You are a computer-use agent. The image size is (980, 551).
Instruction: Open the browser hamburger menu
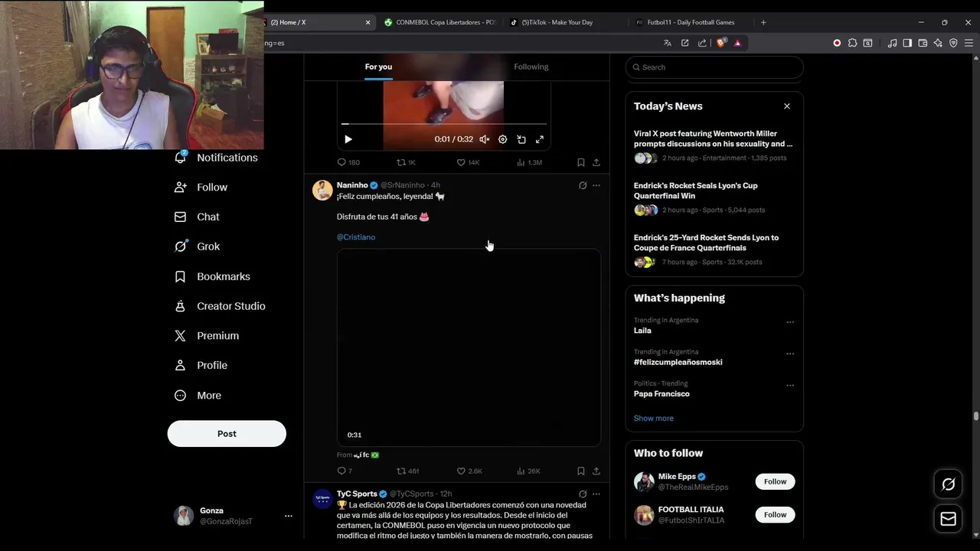coord(969,43)
